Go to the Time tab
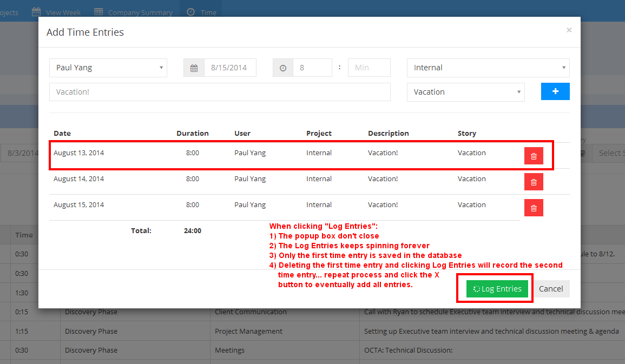 202,12
